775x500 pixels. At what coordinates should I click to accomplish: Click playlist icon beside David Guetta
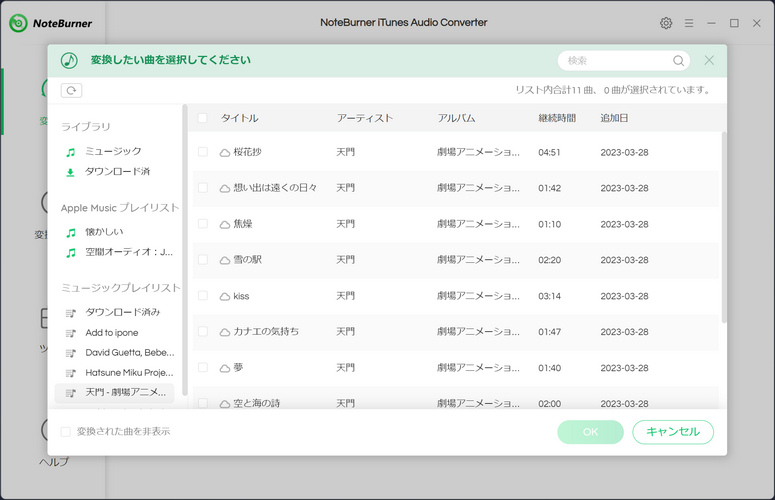[71, 353]
